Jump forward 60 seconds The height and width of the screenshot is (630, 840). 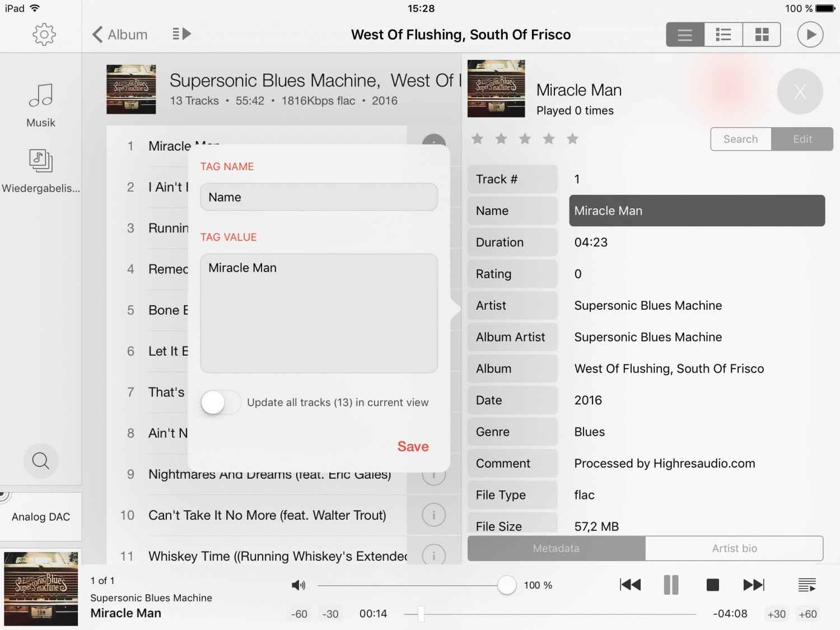click(x=808, y=614)
